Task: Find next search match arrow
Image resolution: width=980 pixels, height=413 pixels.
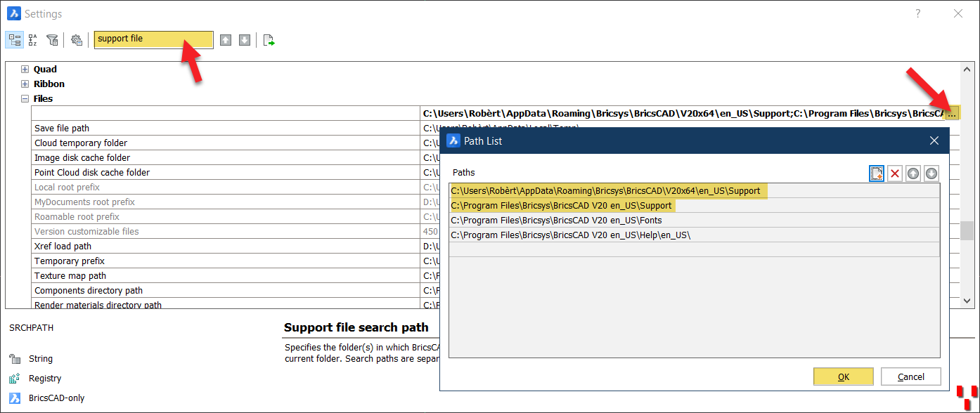Action: [245, 40]
